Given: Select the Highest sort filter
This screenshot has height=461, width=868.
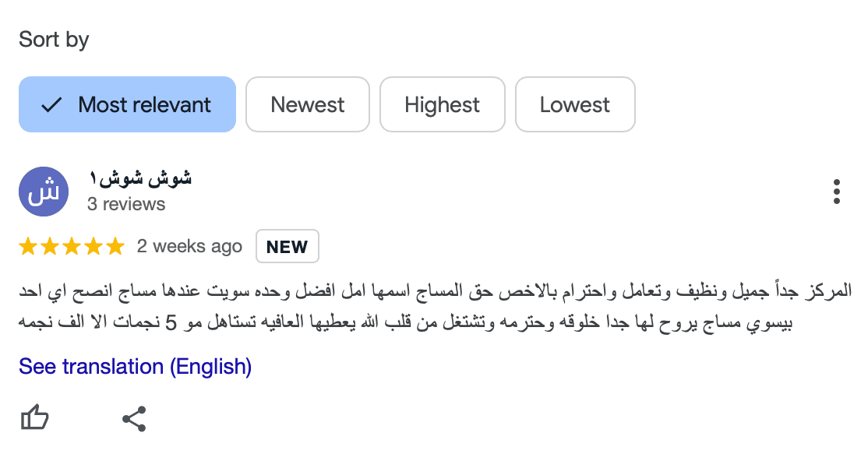Looking at the screenshot, I should [442, 104].
